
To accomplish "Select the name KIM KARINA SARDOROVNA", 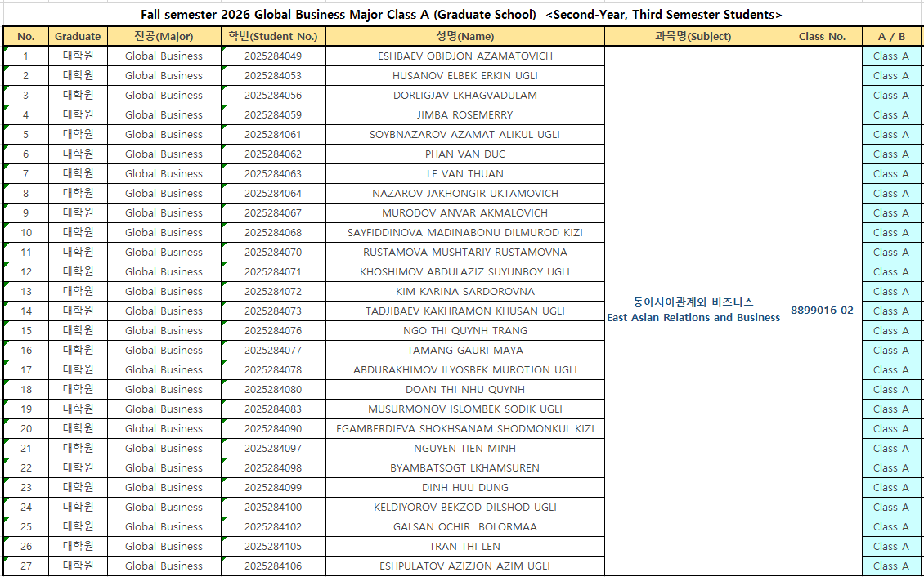I will pyautogui.click(x=465, y=292).
